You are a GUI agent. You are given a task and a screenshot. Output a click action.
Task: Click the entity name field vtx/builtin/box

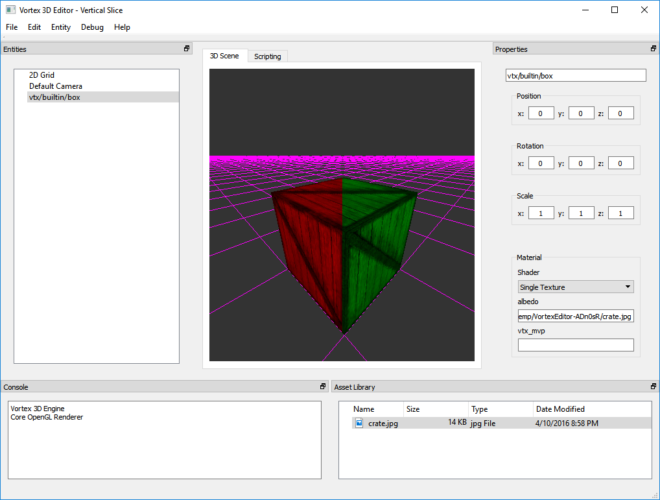[x=575, y=76]
